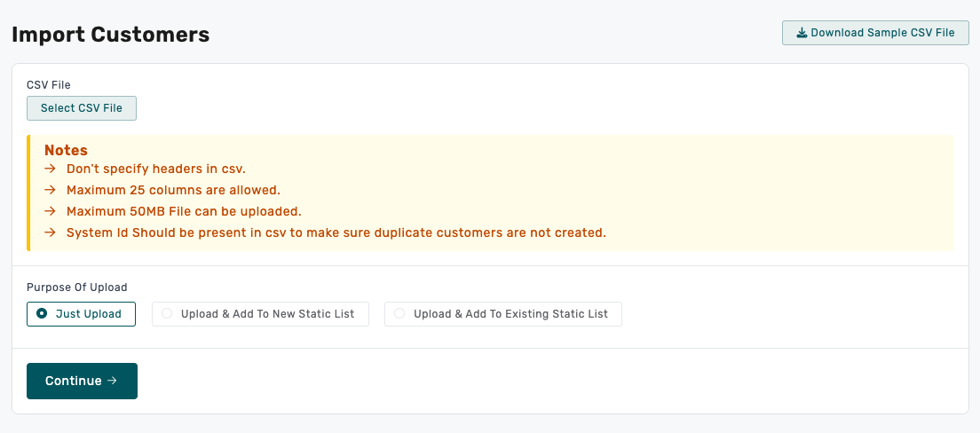This screenshot has width=980, height=433.
Task: Click the "Maximum 25 columns are allowed" note
Action: pyautogui.click(x=173, y=190)
